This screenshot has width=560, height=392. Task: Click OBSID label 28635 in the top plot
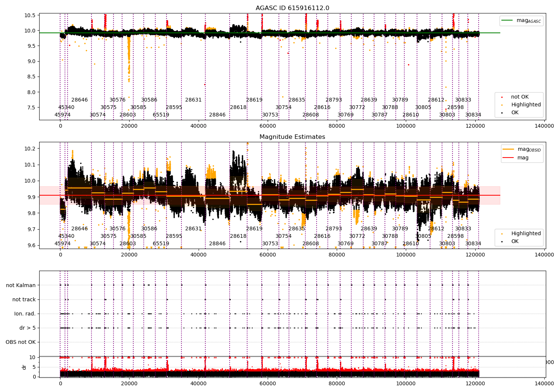pos(297,100)
